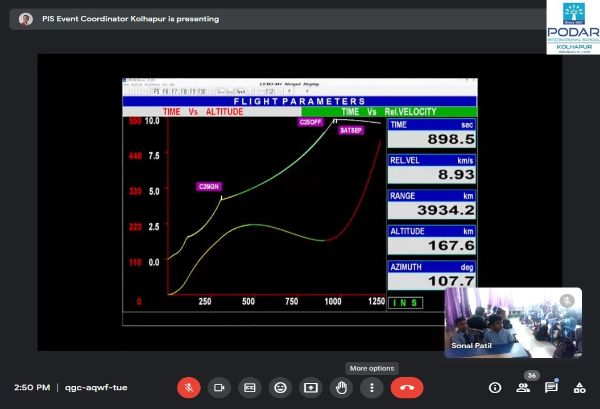Open the meeting details info icon
The width and height of the screenshot is (600, 409).
[495, 387]
